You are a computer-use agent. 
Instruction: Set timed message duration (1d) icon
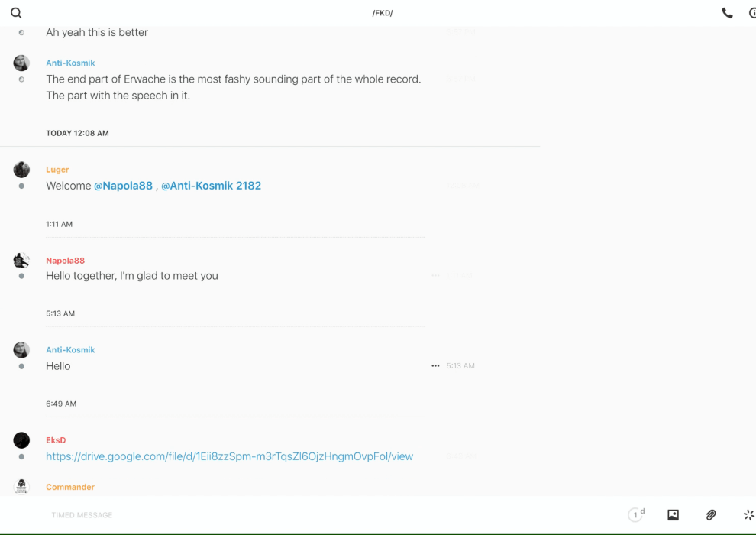636,515
